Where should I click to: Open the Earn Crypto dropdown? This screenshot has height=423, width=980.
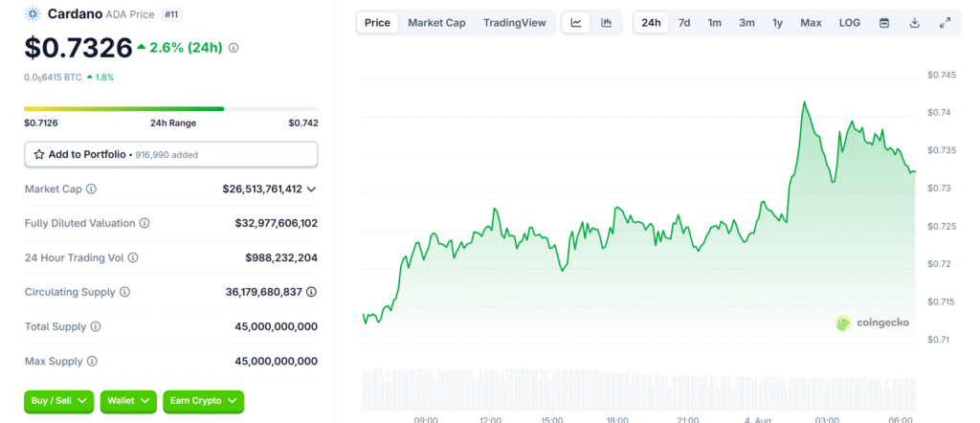(203, 401)
